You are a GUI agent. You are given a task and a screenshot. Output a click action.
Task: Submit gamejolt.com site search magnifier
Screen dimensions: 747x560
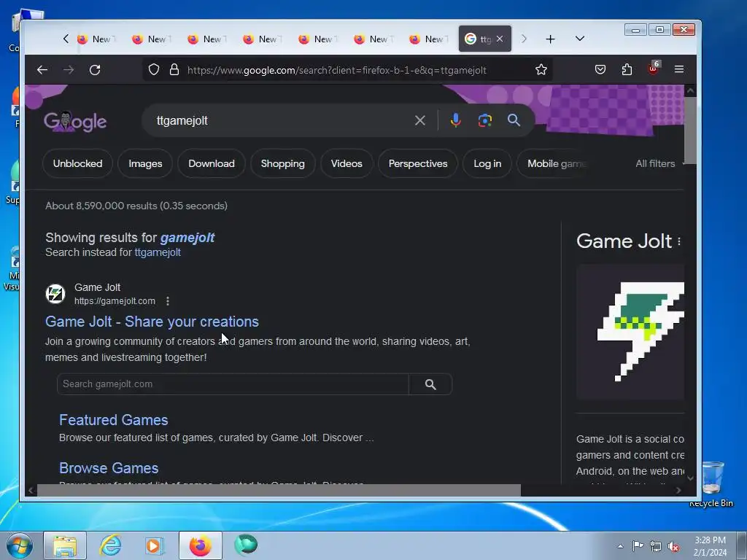pyautogui.click(x=430, y=384)
